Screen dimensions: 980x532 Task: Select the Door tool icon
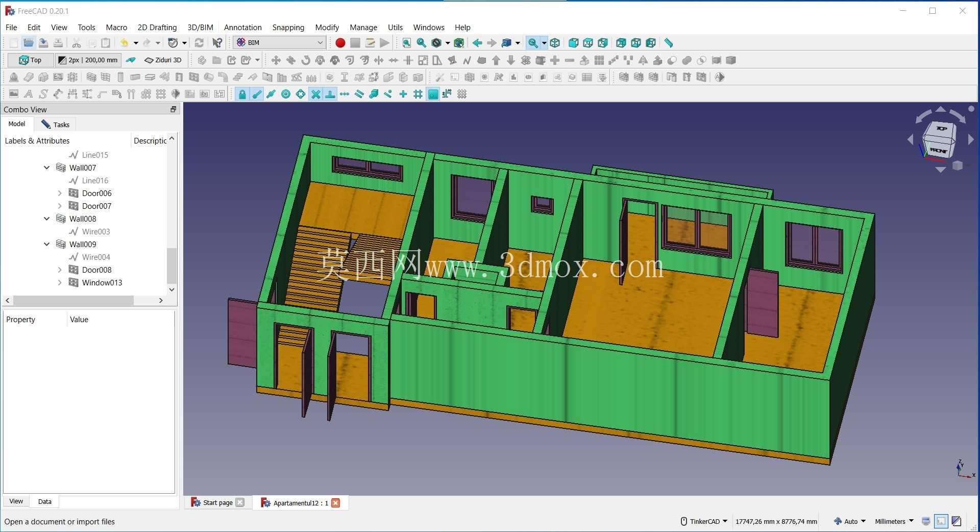pos(179,77)
